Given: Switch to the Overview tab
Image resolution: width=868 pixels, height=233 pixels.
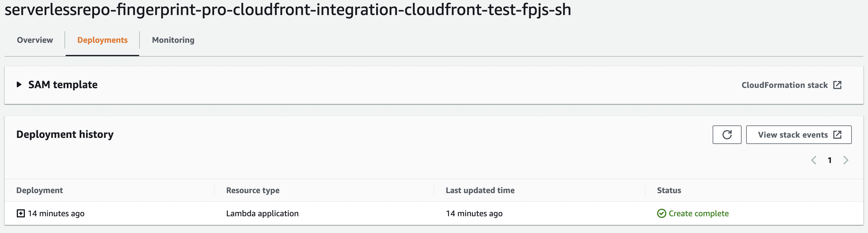Looking at the screenshot, I should pyautogui.click(x=35, y=40).
